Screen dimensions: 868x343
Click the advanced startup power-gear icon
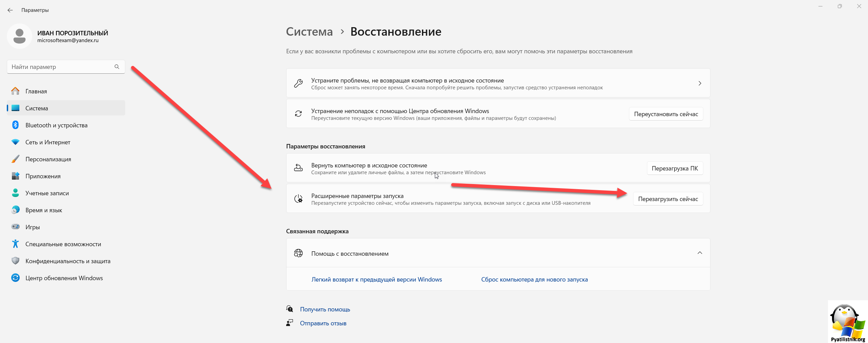[298, 199]
